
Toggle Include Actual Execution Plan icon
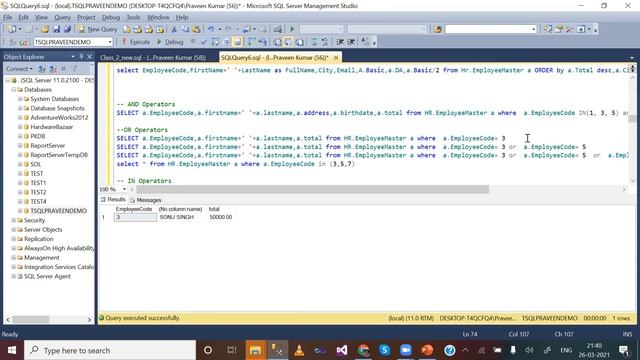tap(251, 42)
